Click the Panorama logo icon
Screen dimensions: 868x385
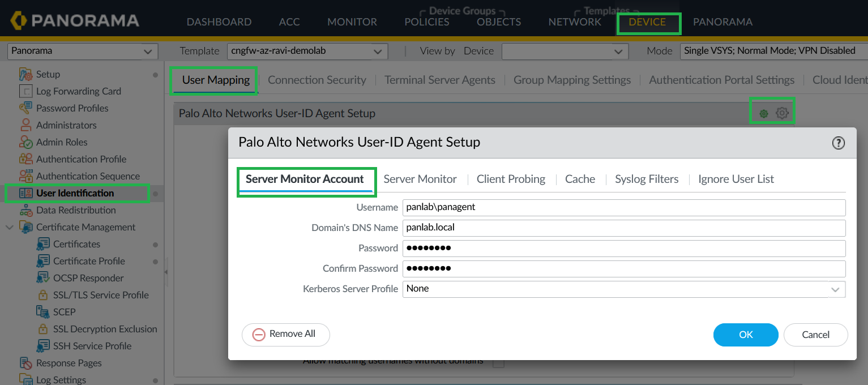pos(19,21)
